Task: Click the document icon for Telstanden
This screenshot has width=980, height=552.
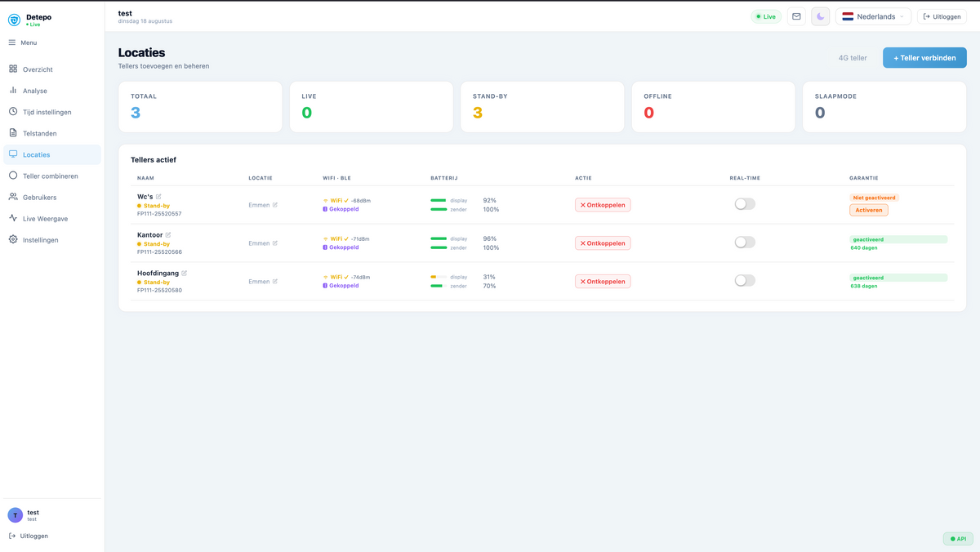Action: (13, 133)
